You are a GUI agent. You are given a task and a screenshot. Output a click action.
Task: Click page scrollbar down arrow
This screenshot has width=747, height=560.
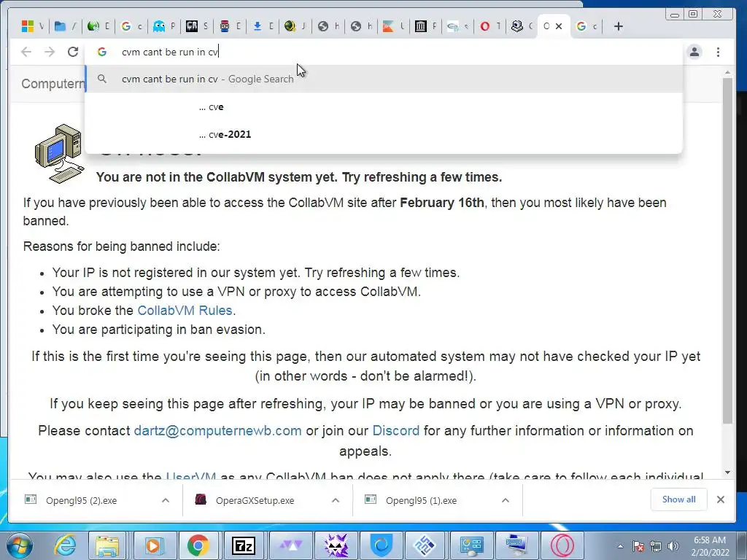coord(727,472)
